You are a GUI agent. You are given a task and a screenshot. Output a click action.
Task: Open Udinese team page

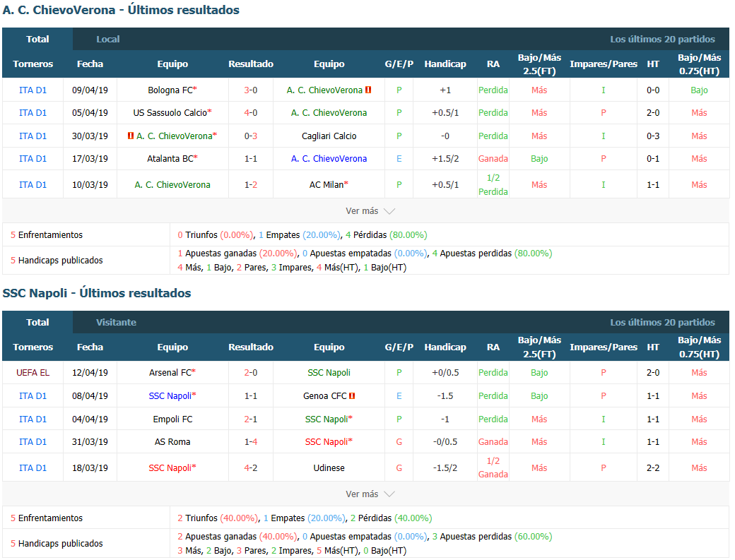(x=329, y=467)
